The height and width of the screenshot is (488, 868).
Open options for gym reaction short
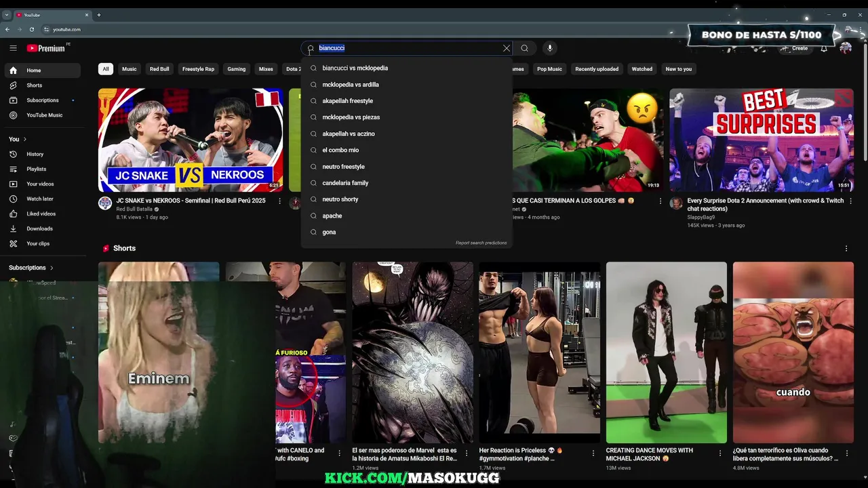[x=593, y=453]
